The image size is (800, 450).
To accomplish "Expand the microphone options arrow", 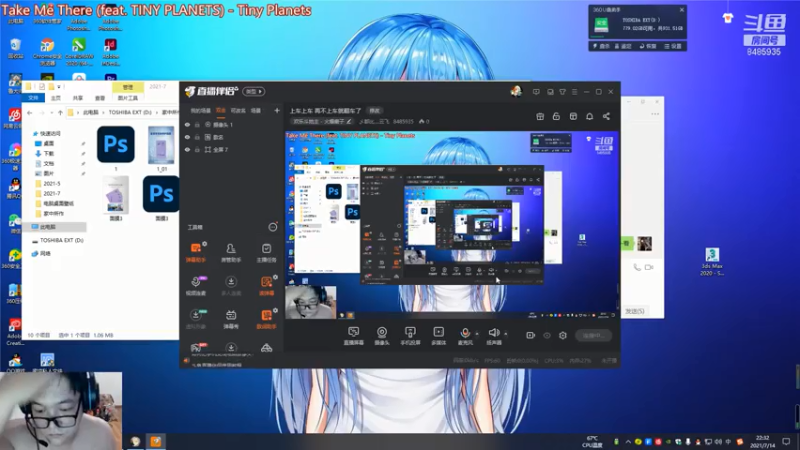I will 477,334.
